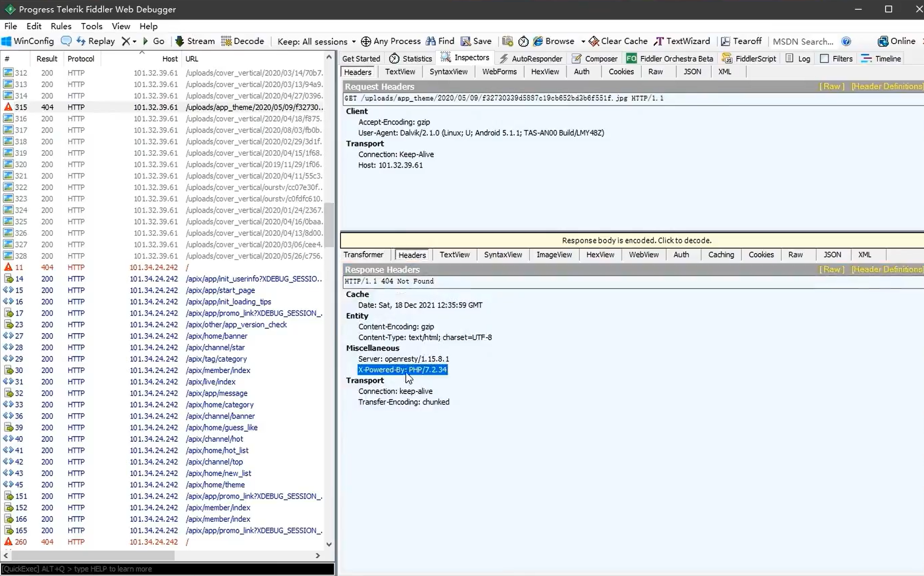Open the response Transformer tab

[364, 255]
